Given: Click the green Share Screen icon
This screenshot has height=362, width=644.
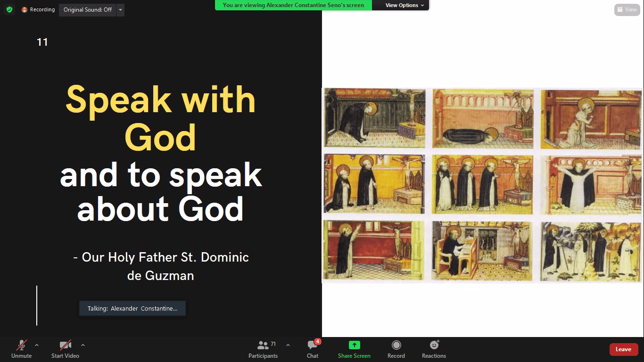Looking at the screenshot, I should (x=354, y=345).
